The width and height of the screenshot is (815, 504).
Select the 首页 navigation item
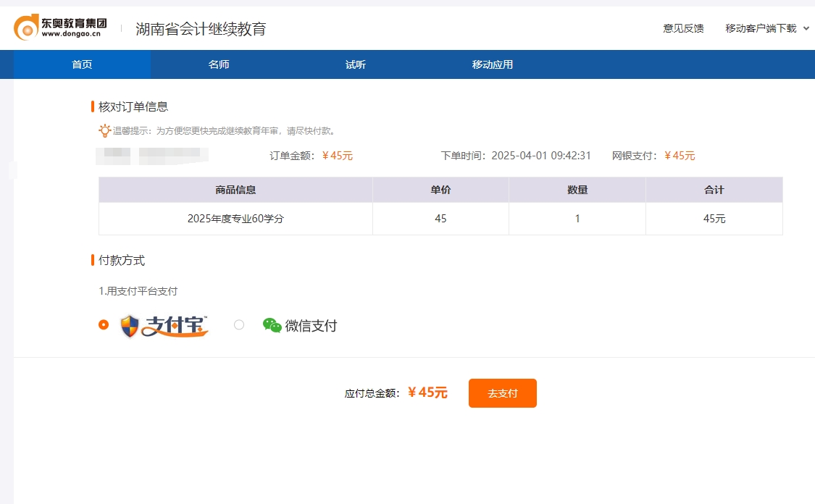pyautogui.click(x=81, y=64)
